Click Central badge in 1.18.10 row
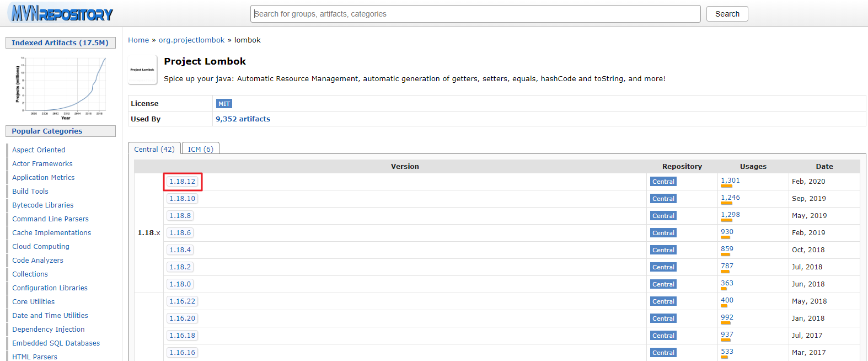 pyautogui.click(x=663, y=199)
